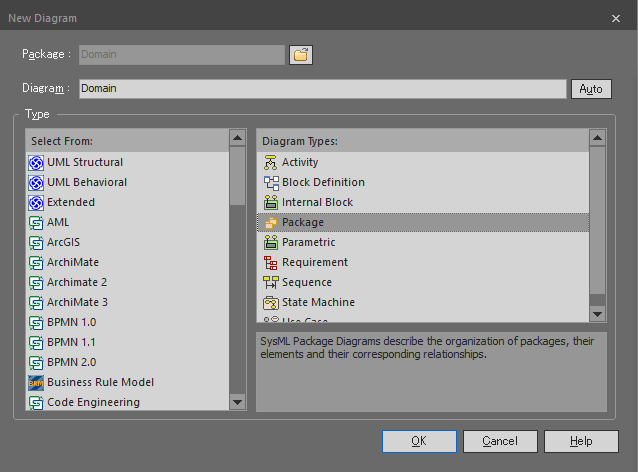This screenshot has width=638, height=472.
Task: Click Diagram Types scroll up arrow
Action: 597,138
